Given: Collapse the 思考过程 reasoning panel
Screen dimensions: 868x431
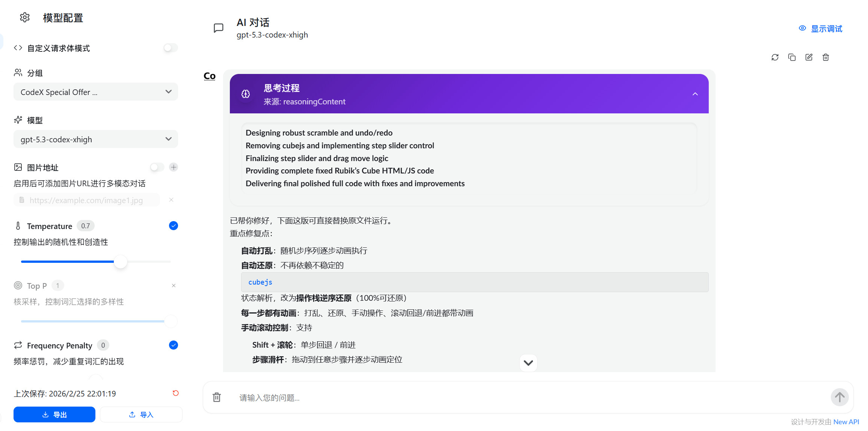Looking at the screenshot, I should (x=695, y=94).
